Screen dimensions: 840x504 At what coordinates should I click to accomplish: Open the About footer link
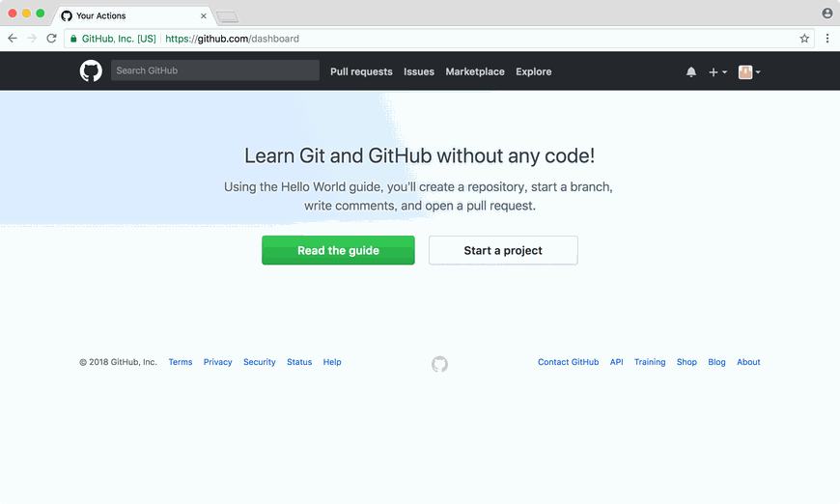[x=748, y=362]
